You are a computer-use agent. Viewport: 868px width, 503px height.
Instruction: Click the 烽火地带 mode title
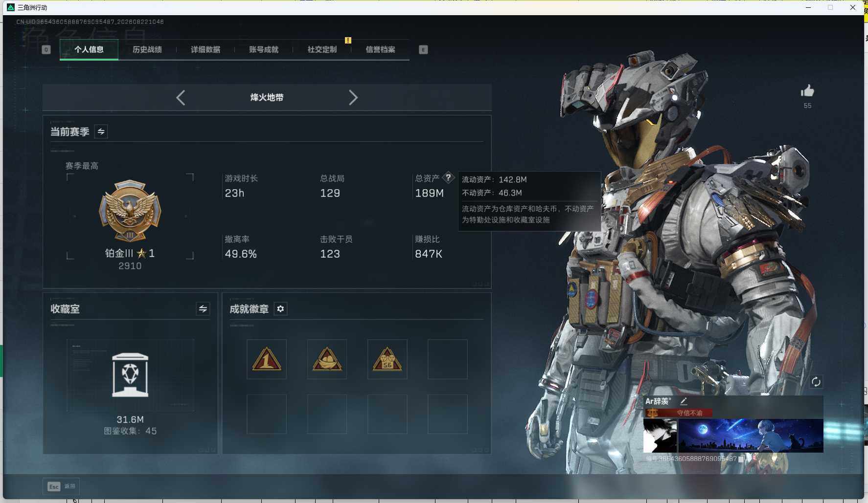pos(267,97)
